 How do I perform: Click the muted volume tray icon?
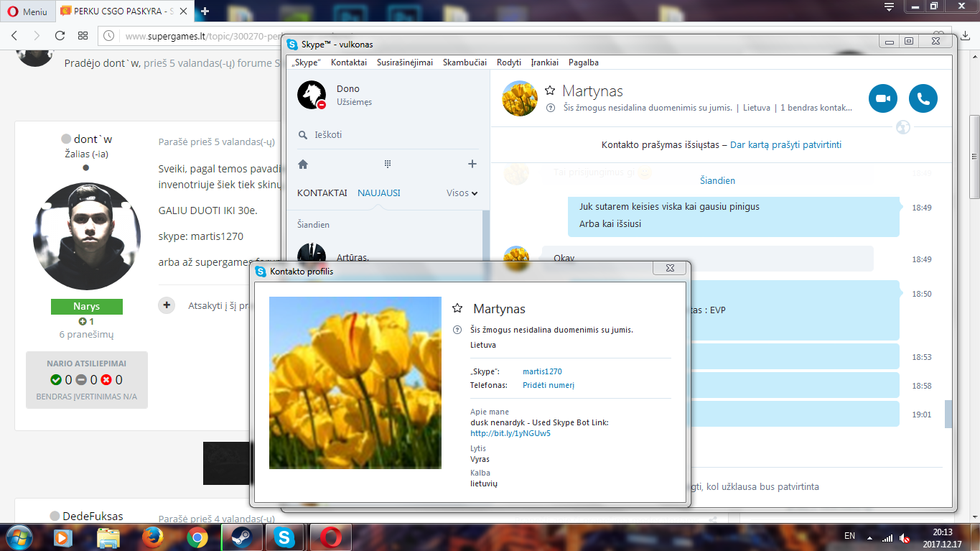coord(905,537)
